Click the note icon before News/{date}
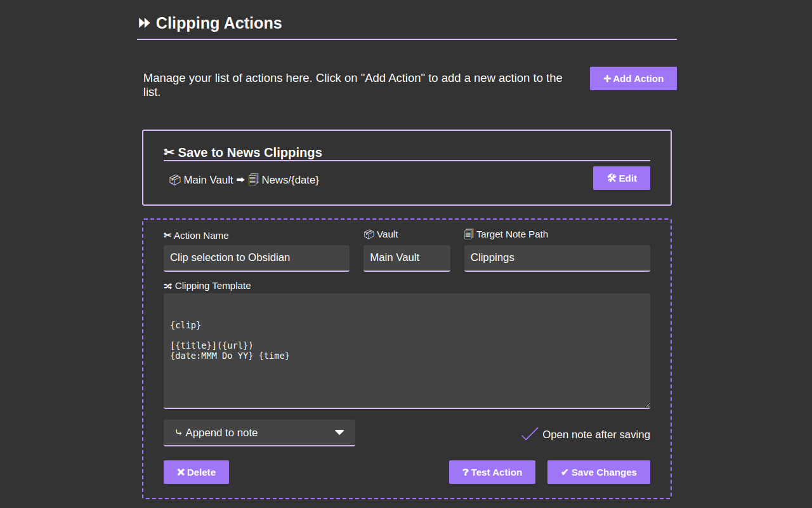The width and height of the screenshot is (812, 508). 253,180
